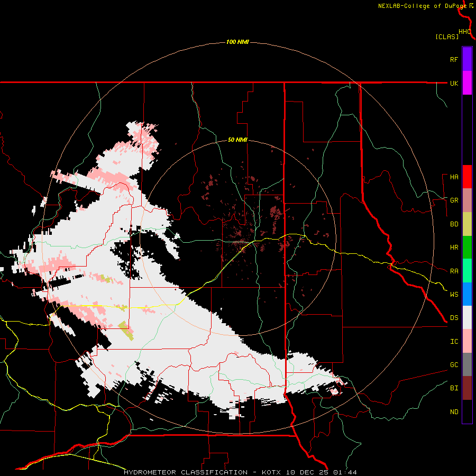The height and width of the screenshot is (476, 476).
Task: Click the HHC product label
Action: [x=465, y=32]
